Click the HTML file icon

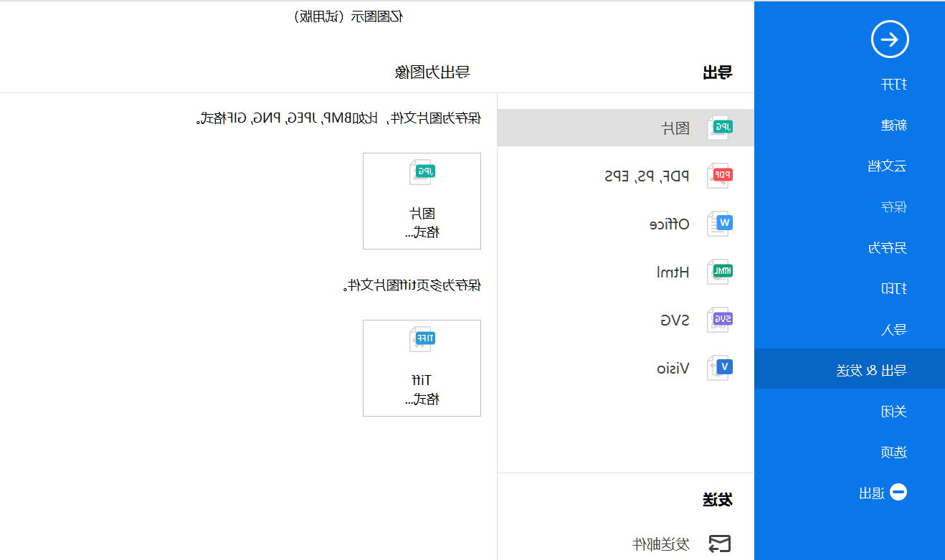click(x=720, y=272)
